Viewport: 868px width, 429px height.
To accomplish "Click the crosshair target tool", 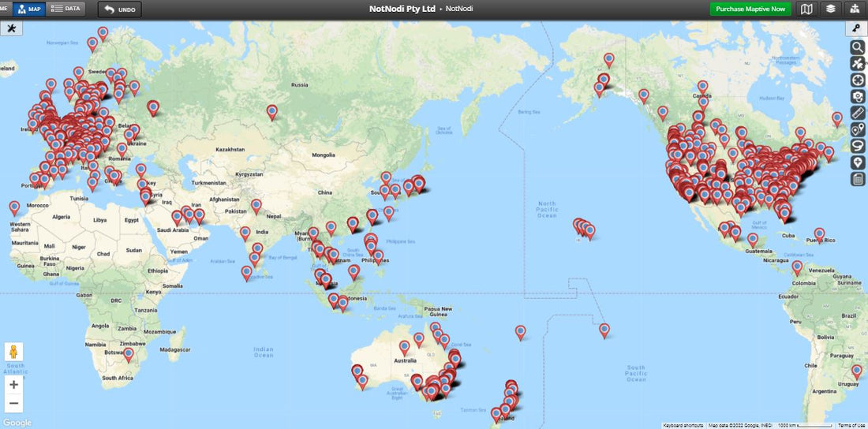I will [858, 80].
